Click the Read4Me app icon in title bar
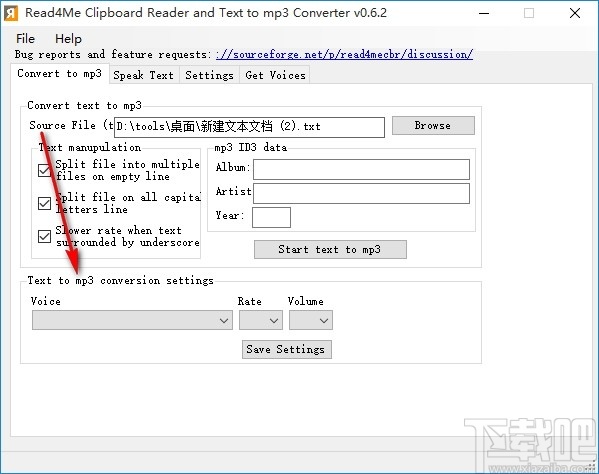 [x=11, y=13]
